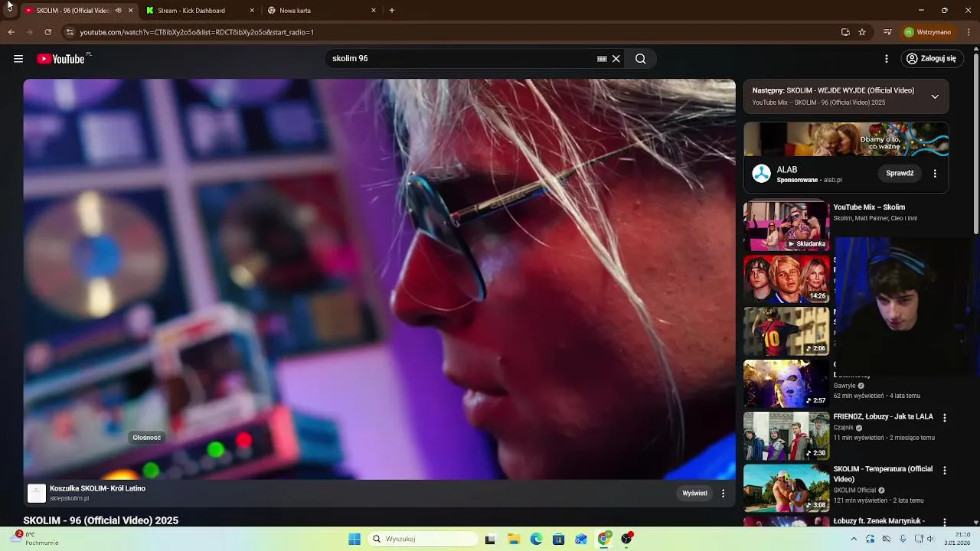
Task: Open the Gawryle channel name
Action: pyautogui.click(x=844, y=386)
